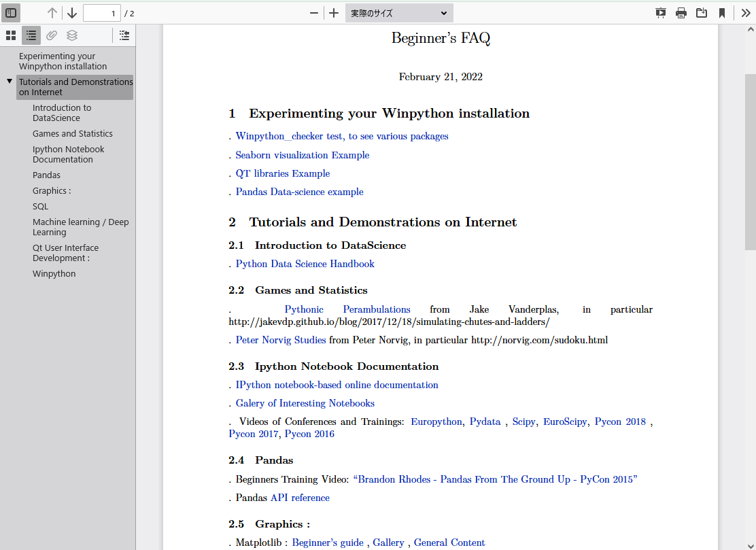The height and width of the screenshot is (550, 756).
Task: Open the zoom level dropdown
Action: pos(398,12)
